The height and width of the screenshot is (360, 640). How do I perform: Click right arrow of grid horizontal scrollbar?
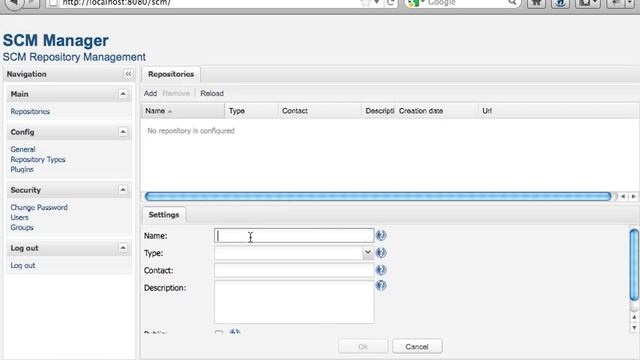click(633, 196)
